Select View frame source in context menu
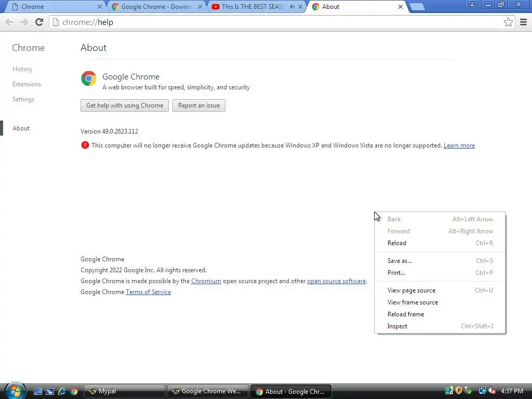This screenshot has width=532, height=399. tap(440, 302)
